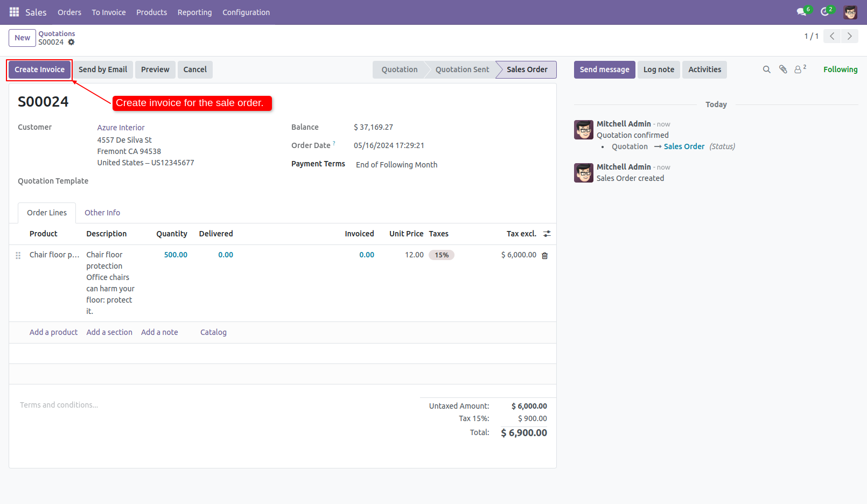Delete the Chair floor line with trash icon

[544, 255]
